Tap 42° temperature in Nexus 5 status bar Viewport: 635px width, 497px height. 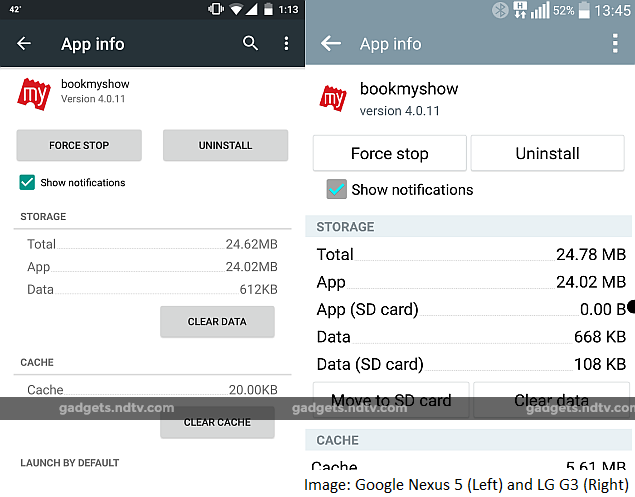pos(15,9)
